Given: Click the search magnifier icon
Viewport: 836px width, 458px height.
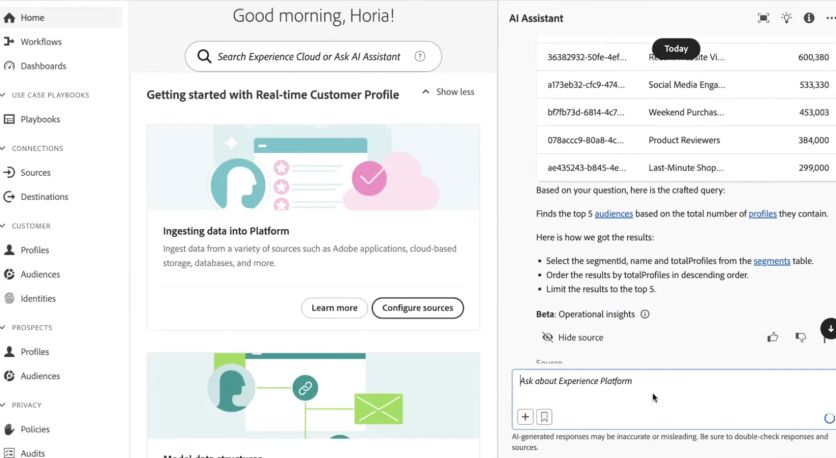Looking at the screenshot, I should [204, 57].
